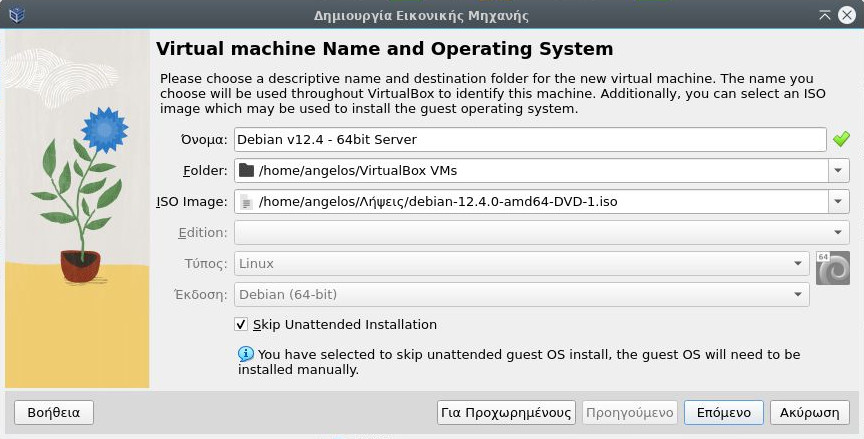Click the blue info icon by the skip message
The image size is (864, 439).
point(246,354)
